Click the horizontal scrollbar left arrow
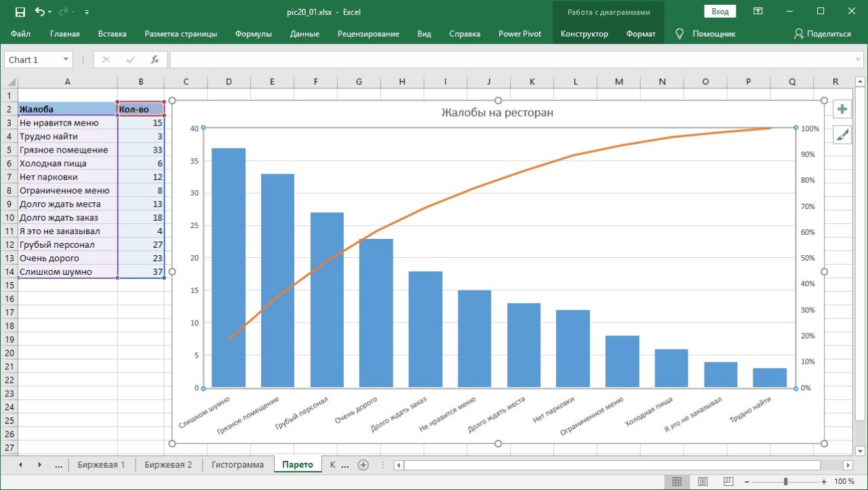The width and height of the screenshot is (868, 490). pyautogui.click(x=399, y=465)
